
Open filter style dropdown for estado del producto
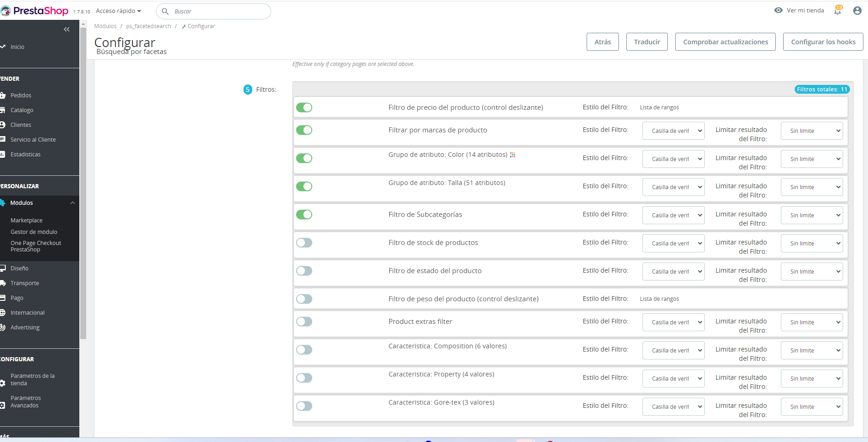click(x=673, y=272)
